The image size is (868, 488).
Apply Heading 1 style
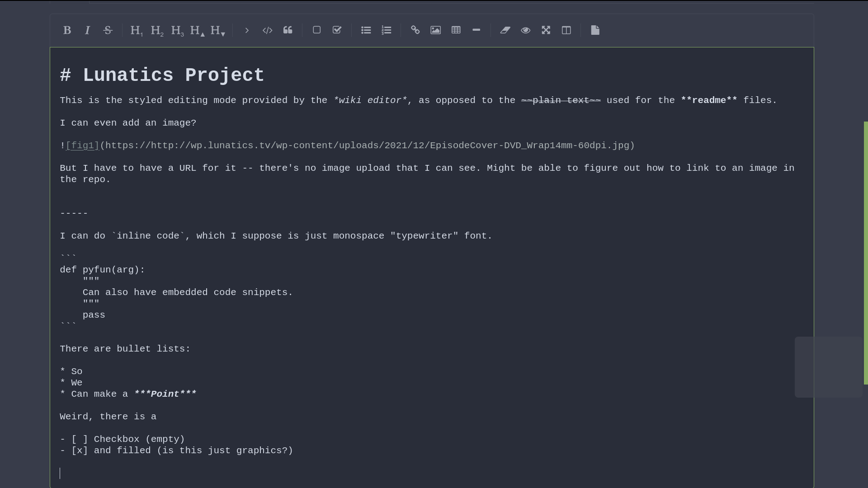[136, 30]
